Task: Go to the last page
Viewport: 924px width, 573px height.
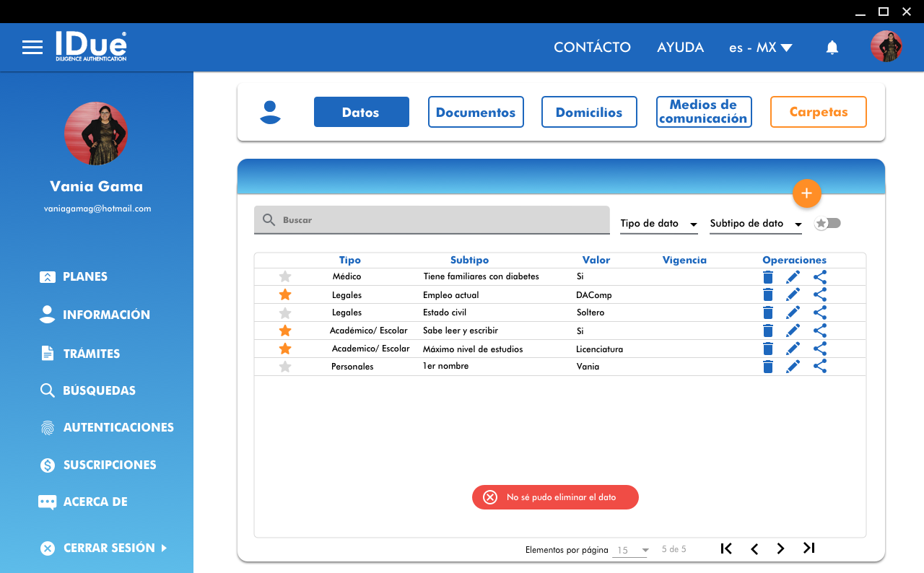Action: [x=809, y=548]
